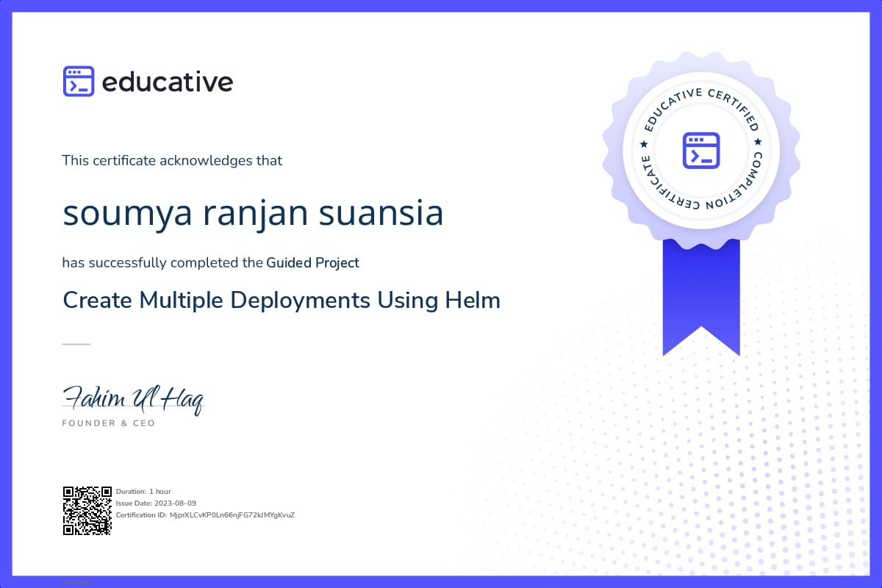Click the QR code at bottom left

tap(87, 510)
